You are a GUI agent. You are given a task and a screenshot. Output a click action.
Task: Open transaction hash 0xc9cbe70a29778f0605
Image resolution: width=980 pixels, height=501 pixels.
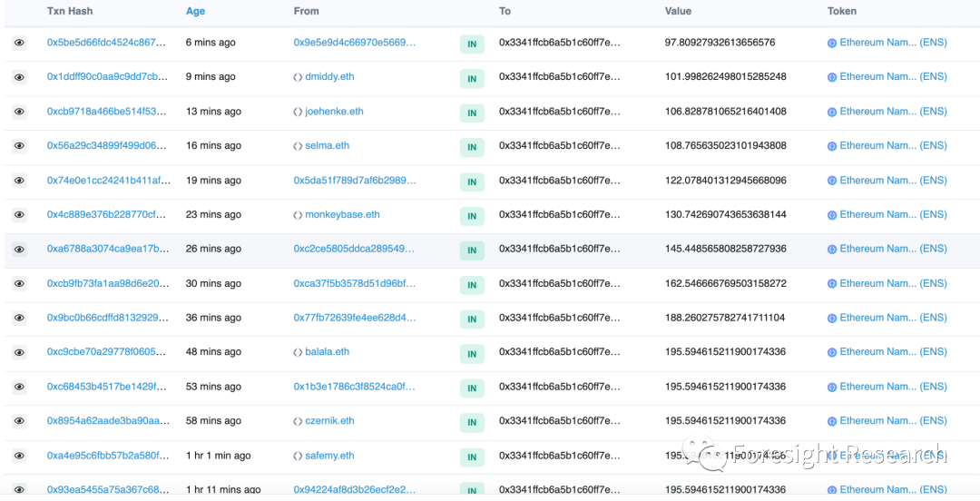pos(107,351)
